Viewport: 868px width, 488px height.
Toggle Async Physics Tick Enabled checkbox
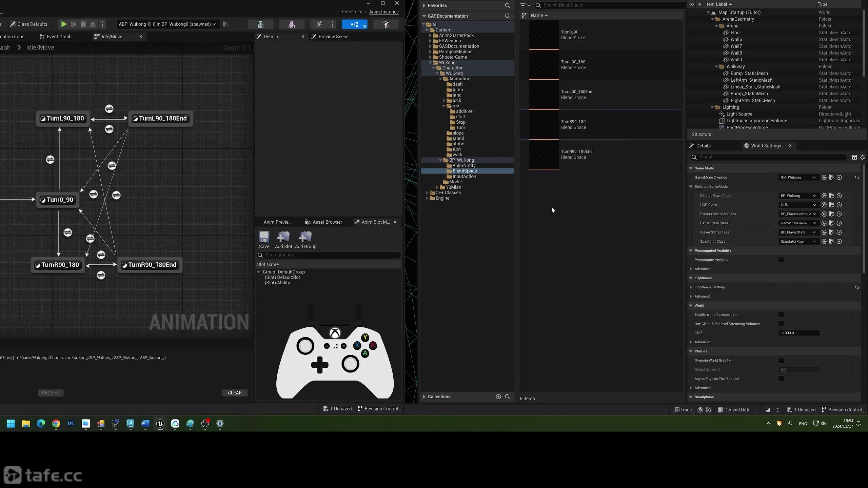coord(781,379)
